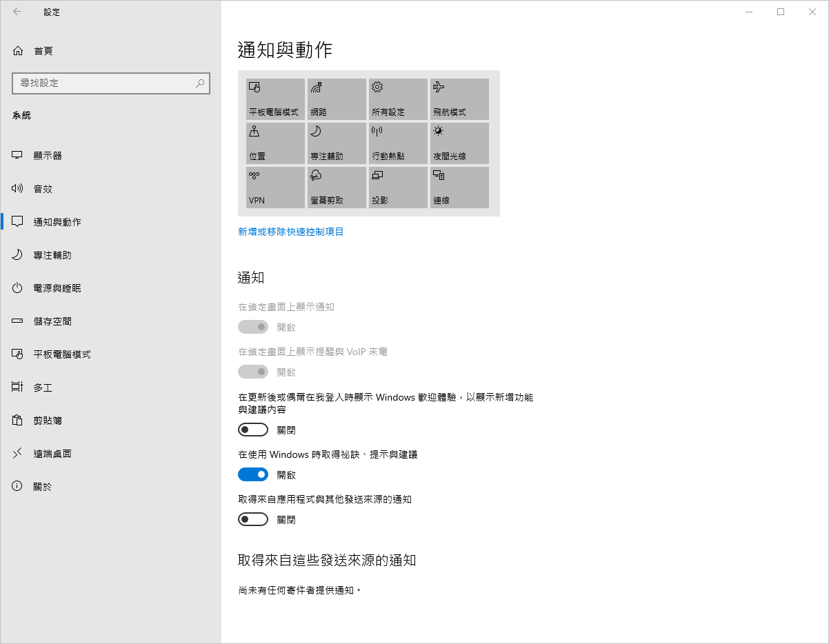829x644 pixels.
Task: Click the 螢幕剪取 quick action tile
Action: (x=337, y=188)
